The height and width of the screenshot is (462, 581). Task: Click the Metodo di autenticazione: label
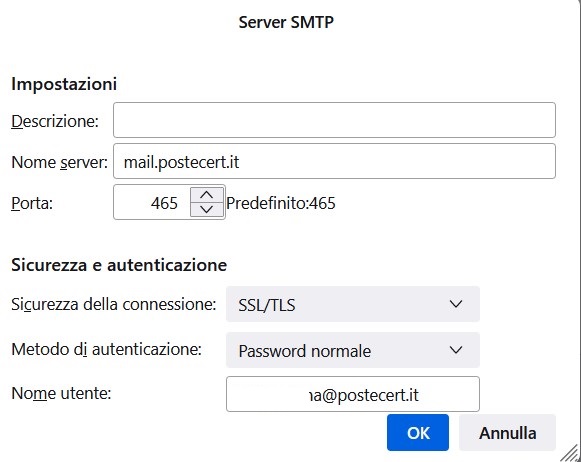click(x=106, y=349)
